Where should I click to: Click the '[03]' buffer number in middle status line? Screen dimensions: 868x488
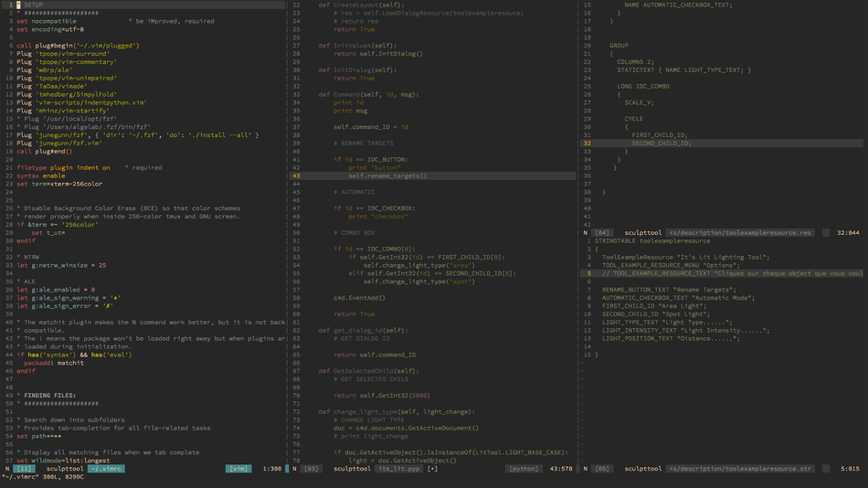pos(312,469)
